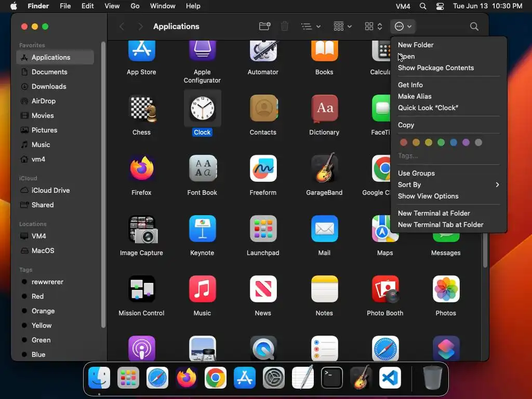Apply the blue tag color dot
The image size is (532, 399).
click(453, 142)
